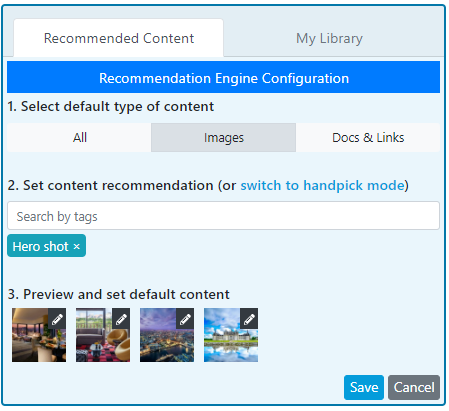Edit the night cityscape thumbnail pencil icon
449x411 pixels.
pos(185,319)
